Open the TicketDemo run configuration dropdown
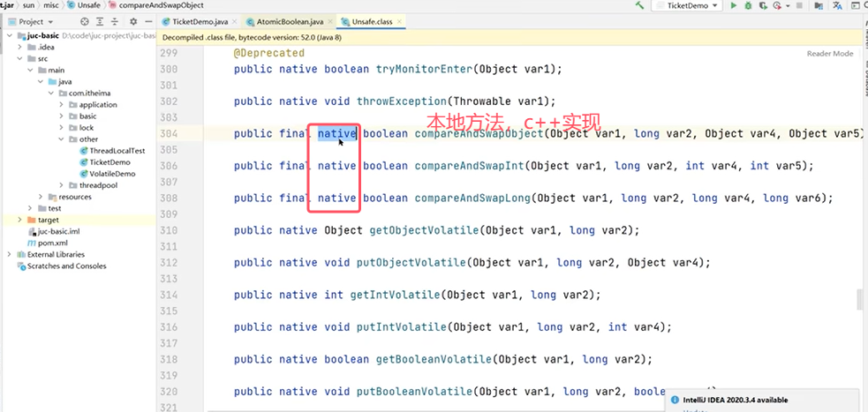 (688, 5)
